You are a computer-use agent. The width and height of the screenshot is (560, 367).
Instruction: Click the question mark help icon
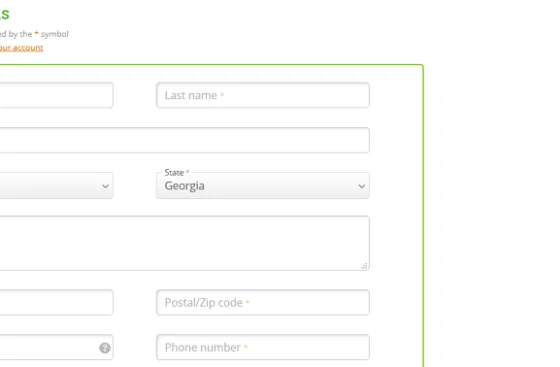pos(105,348)
